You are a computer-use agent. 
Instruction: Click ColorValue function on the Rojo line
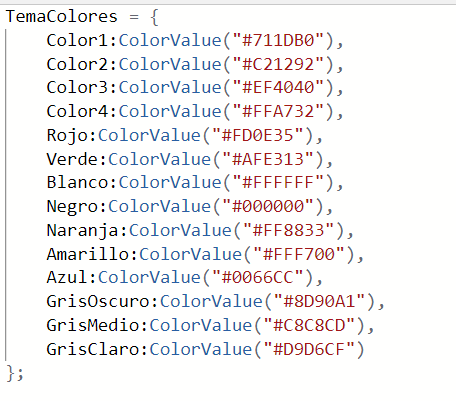[149, 136]
